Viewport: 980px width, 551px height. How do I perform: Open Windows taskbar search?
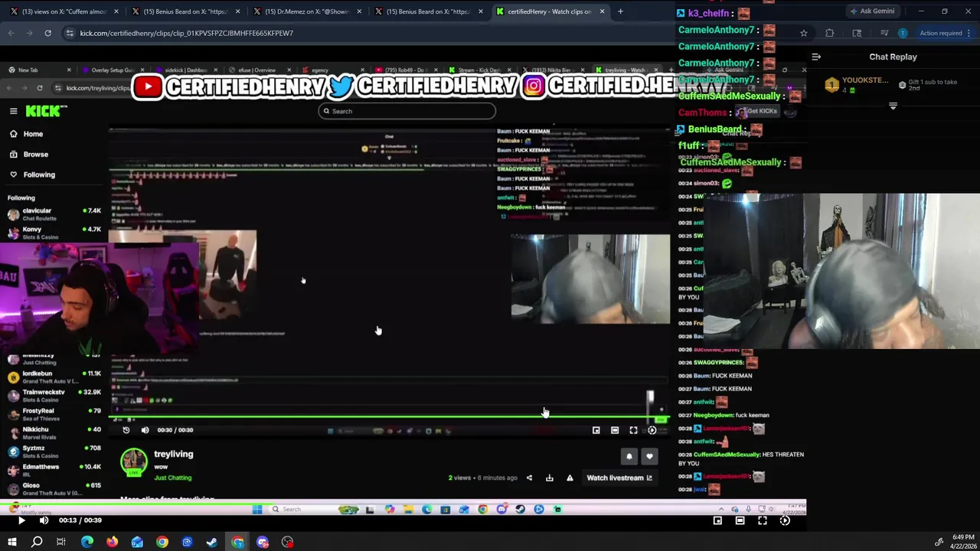37,542
